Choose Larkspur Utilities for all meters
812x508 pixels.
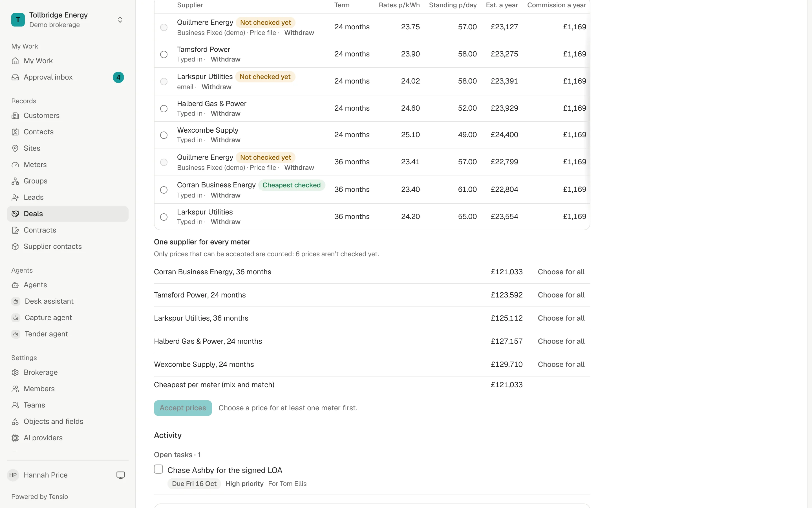pyautogui.click(x=561, y=318)
